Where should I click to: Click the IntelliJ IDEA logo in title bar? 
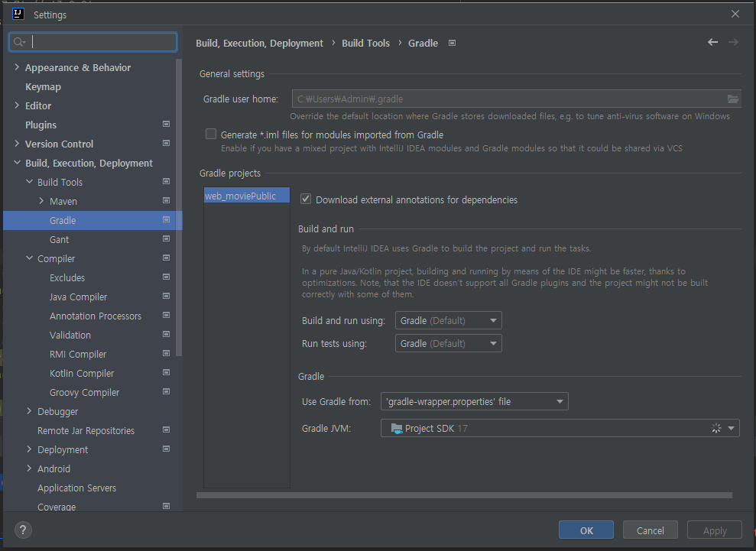(18, 14)
